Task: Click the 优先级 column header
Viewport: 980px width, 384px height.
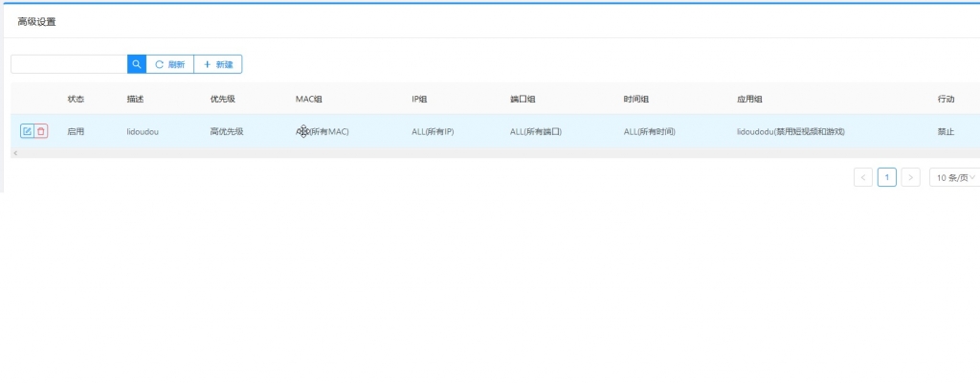Action: coord(222,100)
